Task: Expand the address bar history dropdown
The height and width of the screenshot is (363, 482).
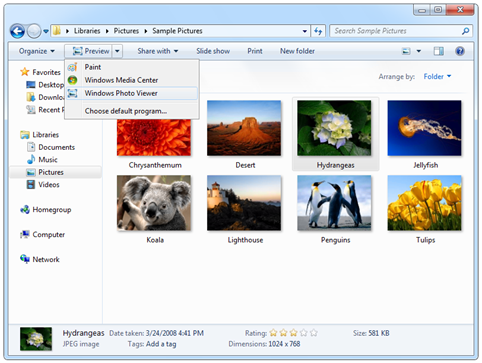Action: pos(305,31)
